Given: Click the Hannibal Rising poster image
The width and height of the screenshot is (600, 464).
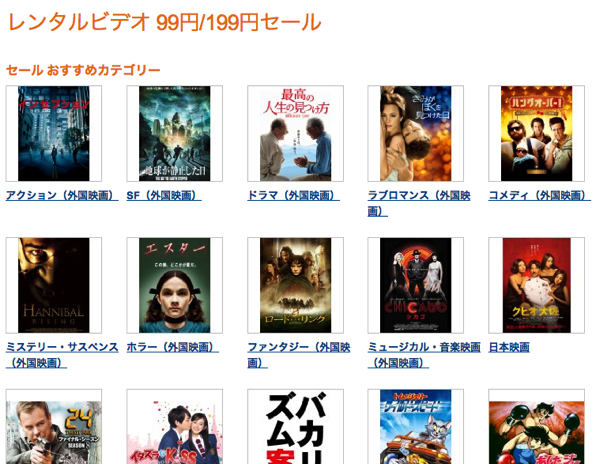Looking at the screenshot, I should [54, 285].
